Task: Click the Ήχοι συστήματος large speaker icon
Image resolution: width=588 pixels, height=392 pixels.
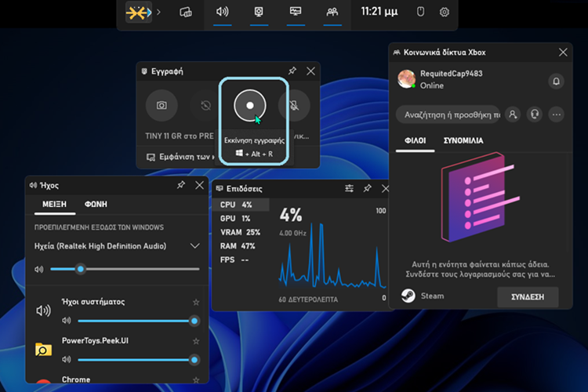Action: pyautogui.click(x=43, y=310)
